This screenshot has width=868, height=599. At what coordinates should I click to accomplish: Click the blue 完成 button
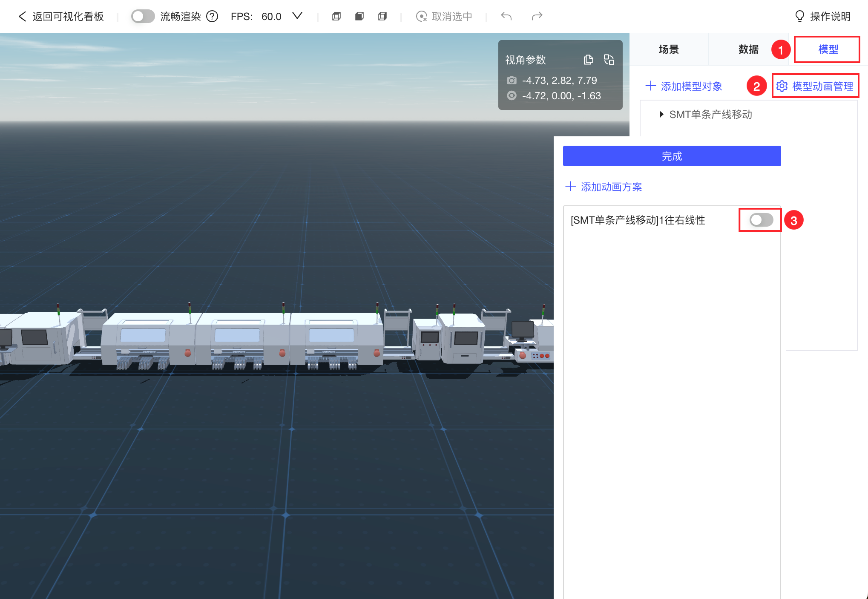coord(672,156)
